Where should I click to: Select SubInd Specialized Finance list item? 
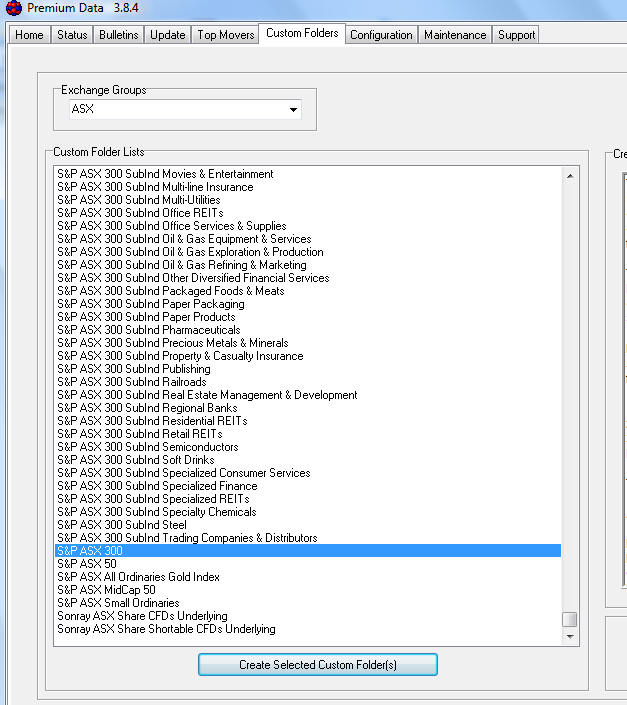(308, 486)
